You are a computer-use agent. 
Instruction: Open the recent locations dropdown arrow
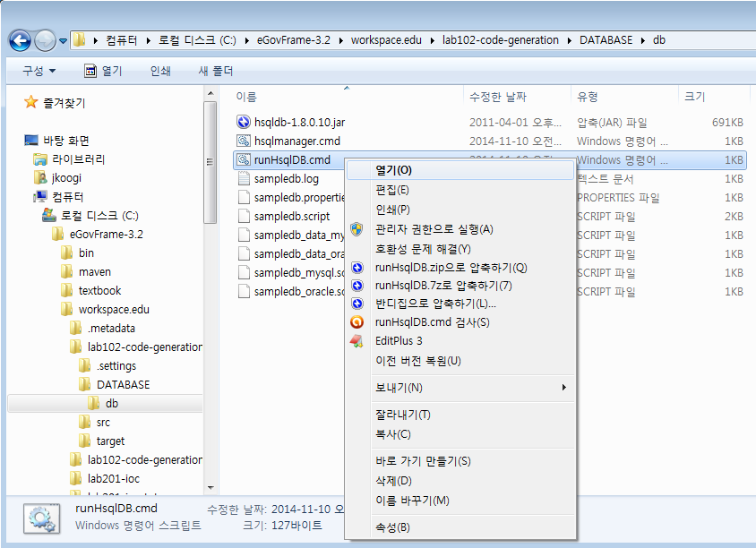(63, 41)
